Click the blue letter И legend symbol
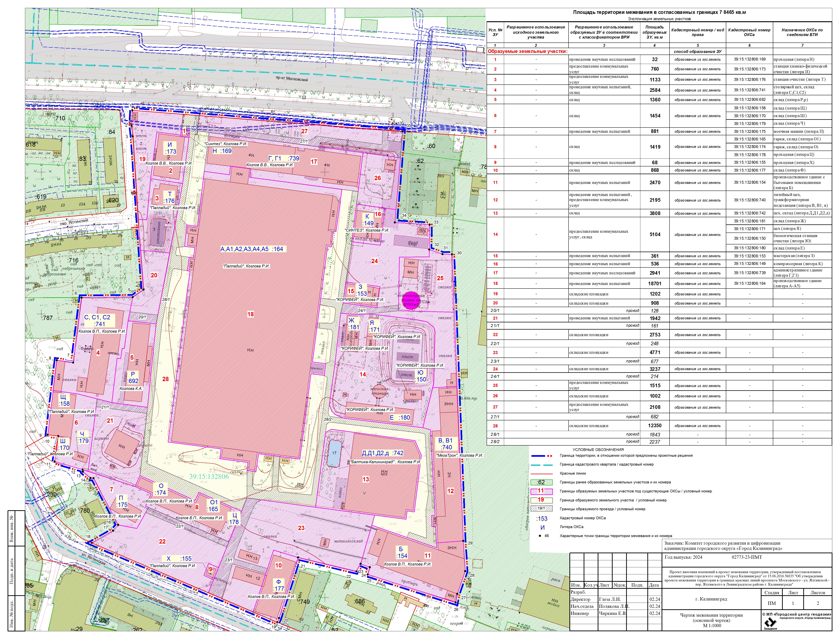Viewport: 840px width, 639px height. pyautogui.click(x=542, y=527)
